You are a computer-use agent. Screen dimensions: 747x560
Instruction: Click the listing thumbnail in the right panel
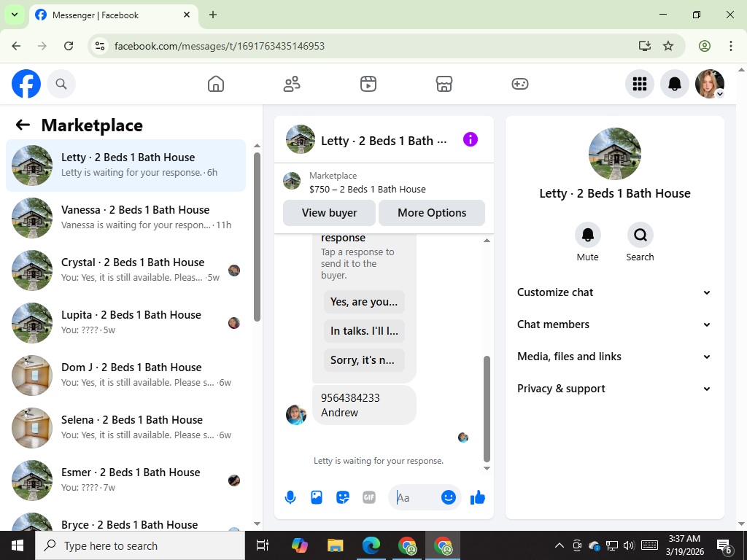click(x=614, y=154)
